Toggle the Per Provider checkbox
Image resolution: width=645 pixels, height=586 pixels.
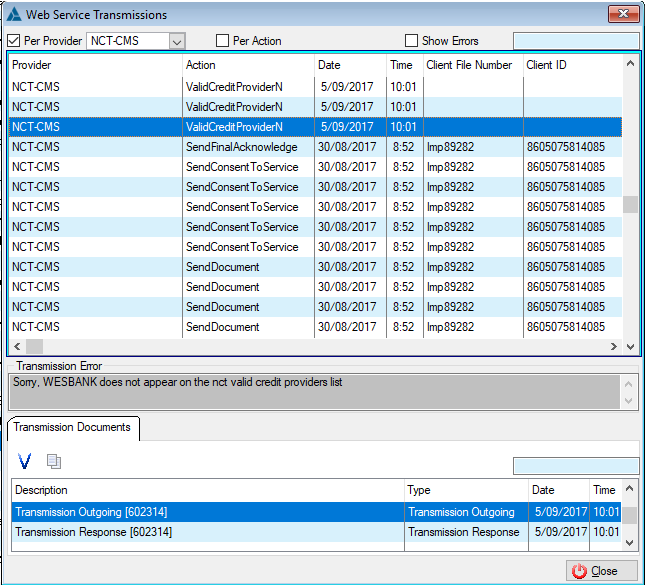click(14, 41)
